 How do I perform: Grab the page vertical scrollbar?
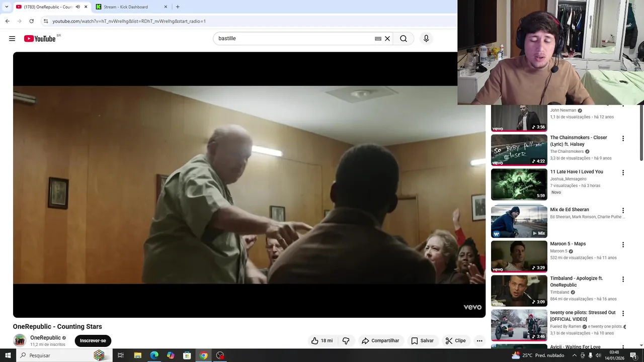click(641, 133)
